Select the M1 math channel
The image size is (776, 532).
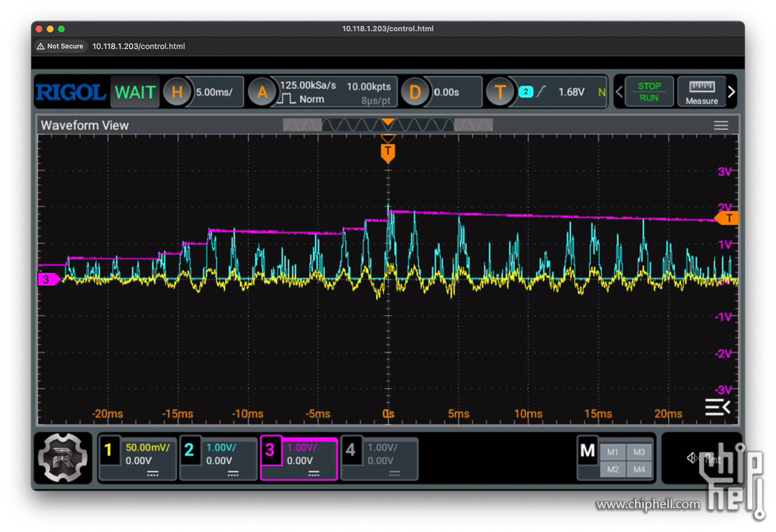point(613,452)
